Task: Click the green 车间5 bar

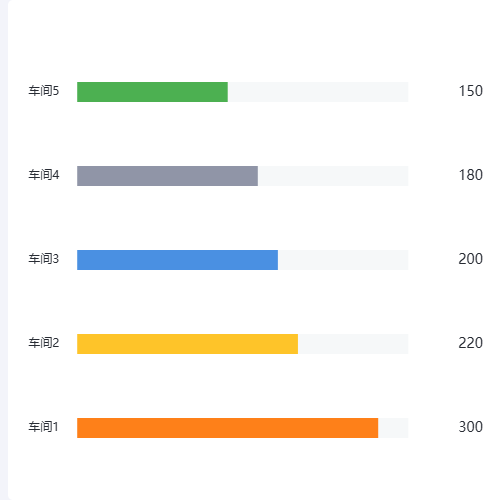Action: 152,92
